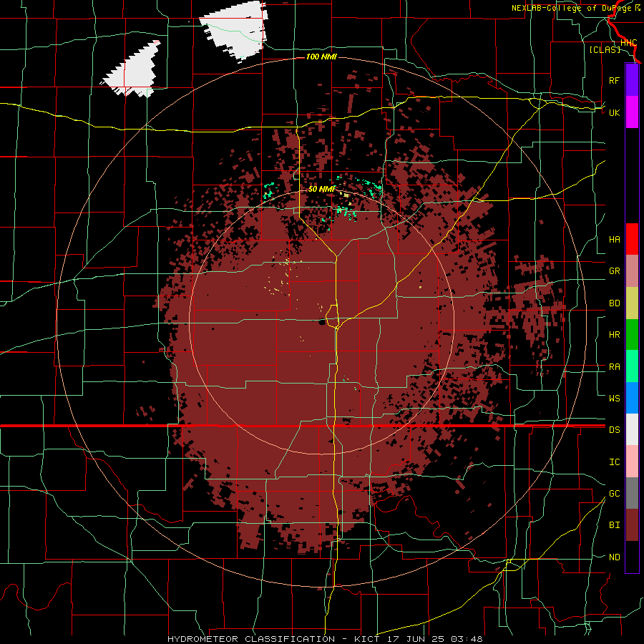Click the RA rain color swatch
The height and width of the screenshot is (644, 644).
[632, 366]
